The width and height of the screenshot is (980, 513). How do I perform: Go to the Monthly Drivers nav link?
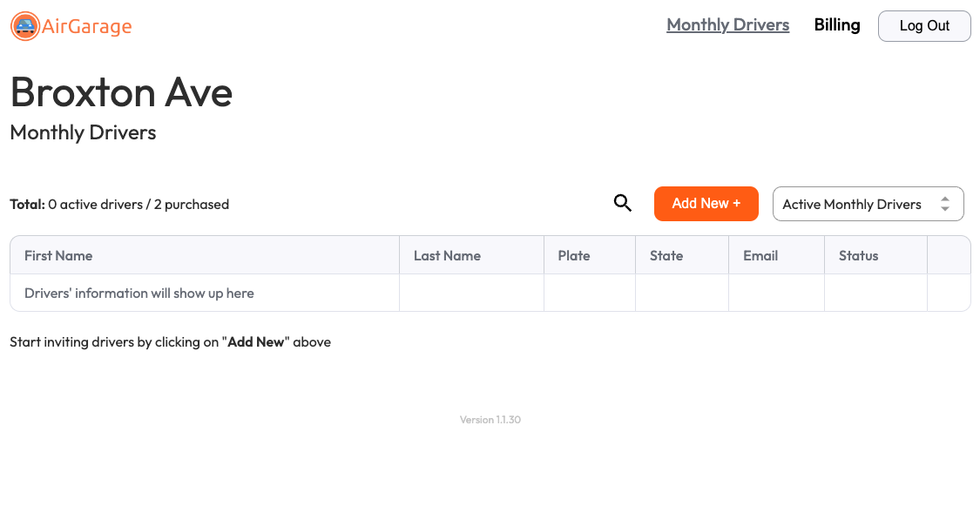(x=727, y=25)
